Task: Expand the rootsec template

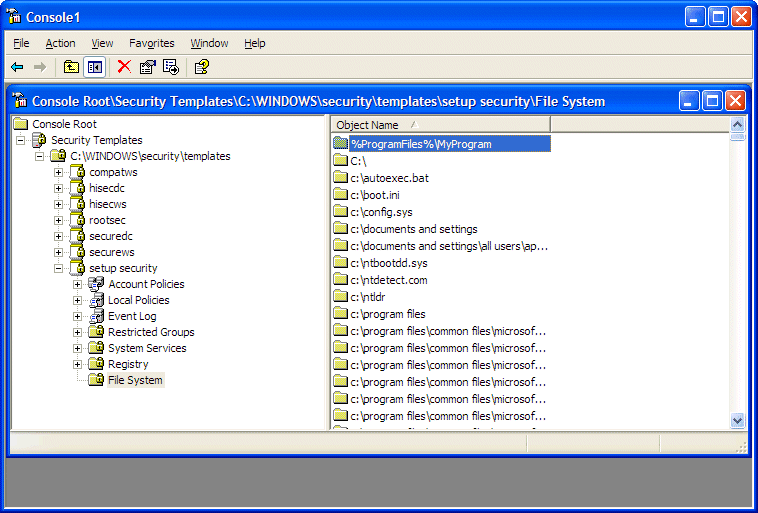Action: (x=58, y=220)
